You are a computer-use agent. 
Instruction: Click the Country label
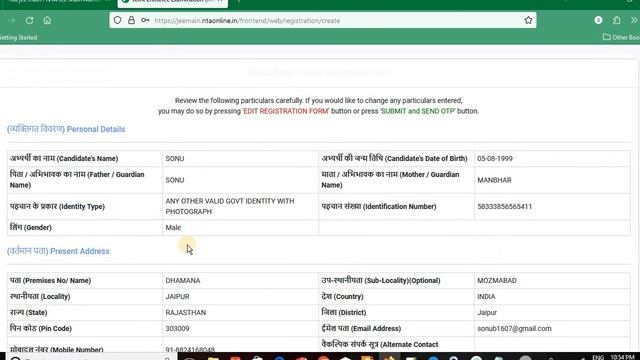(342, 296)
